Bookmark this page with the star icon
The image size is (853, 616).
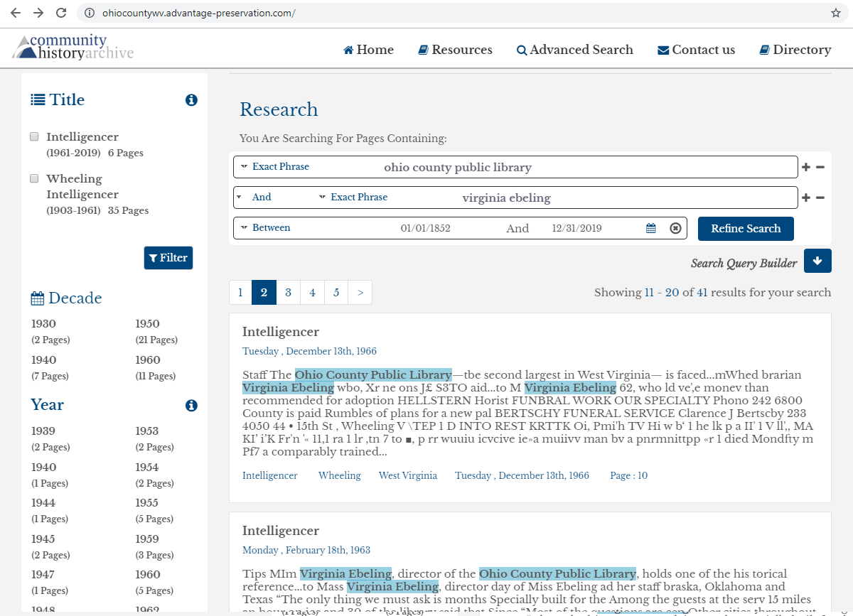click(836, 13)
